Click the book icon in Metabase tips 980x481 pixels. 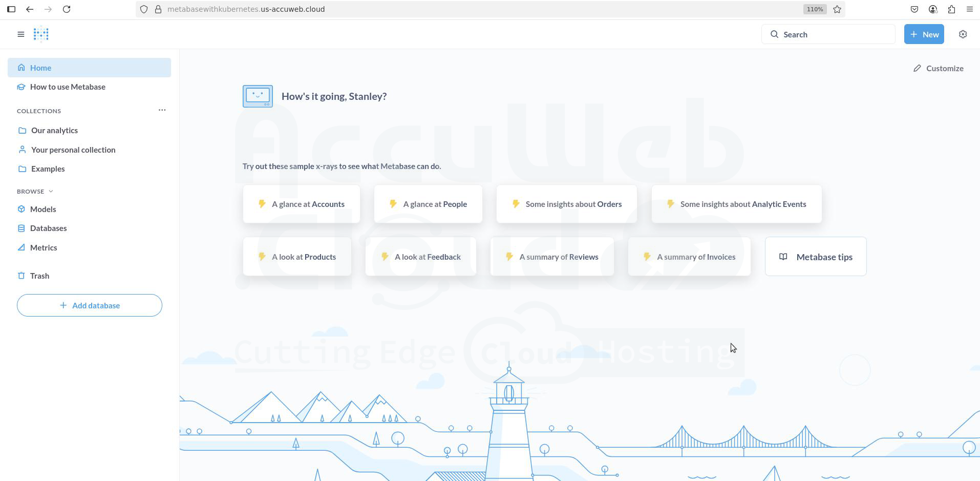783,257
